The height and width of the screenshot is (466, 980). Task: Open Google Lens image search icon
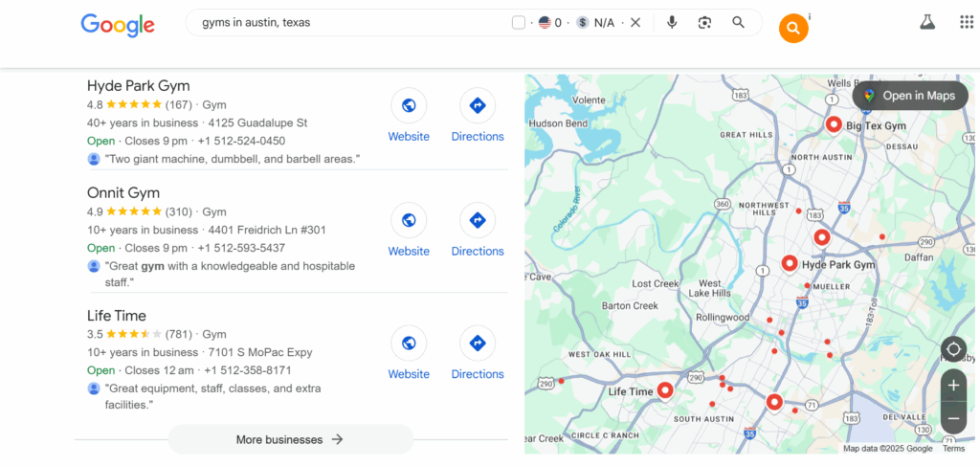click(705, 23)
